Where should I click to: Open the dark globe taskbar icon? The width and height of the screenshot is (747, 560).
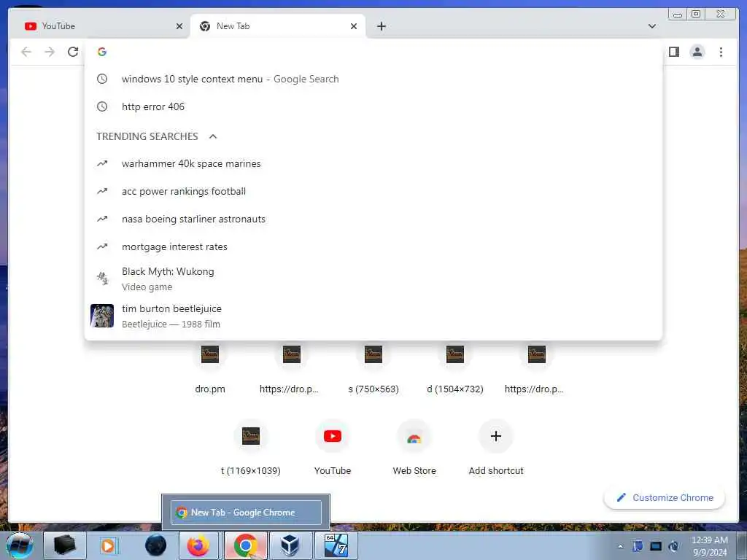[155, 545]
